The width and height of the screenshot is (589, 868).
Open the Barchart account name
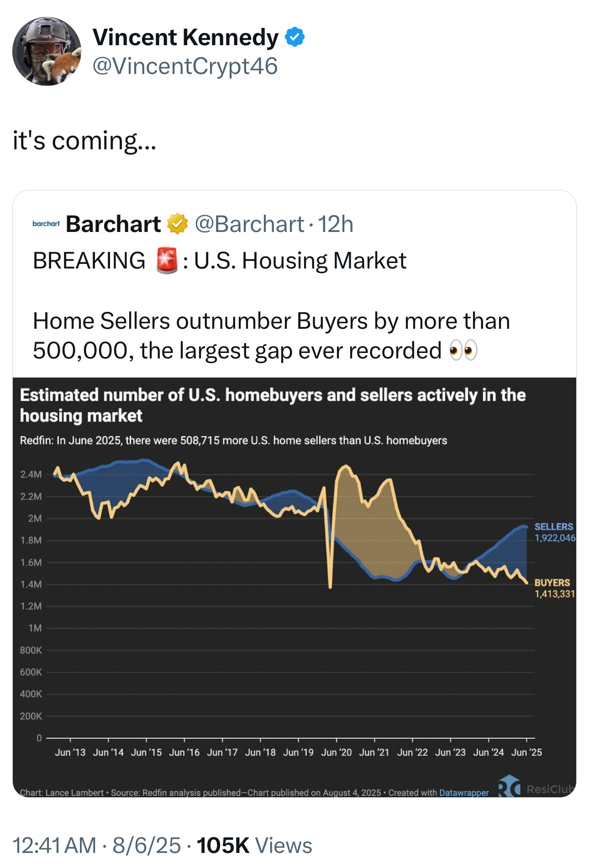tap(113, 224)
